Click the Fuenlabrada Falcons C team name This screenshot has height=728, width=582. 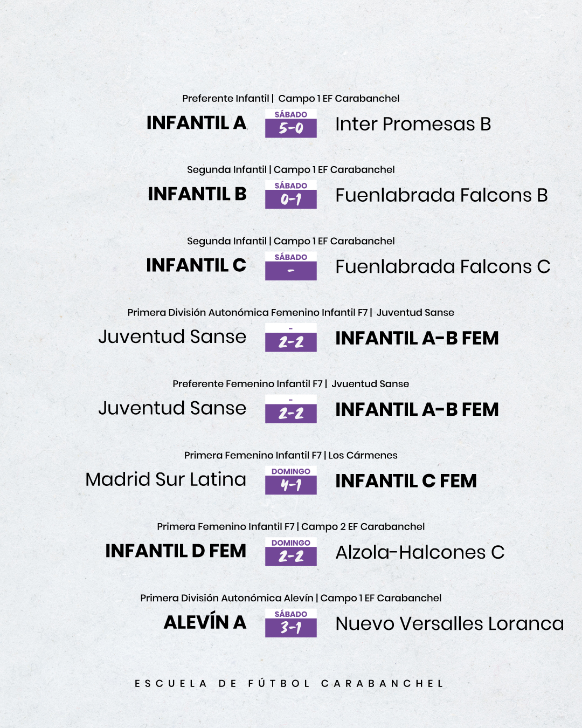pyautogui.click(x=442, y=266)
